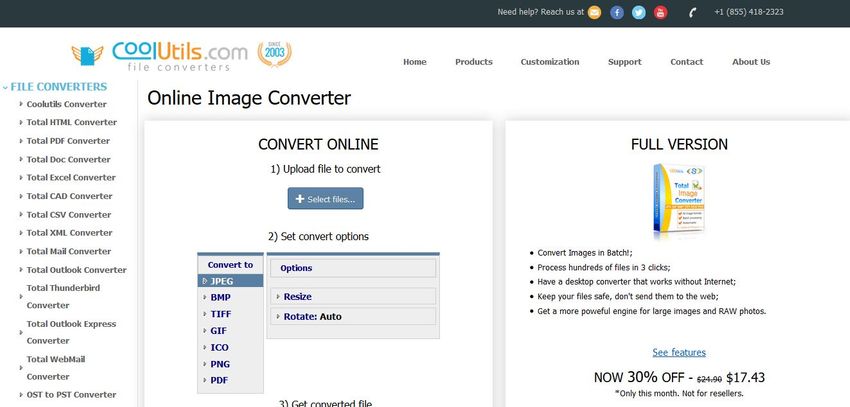This screenshot has width=850, height=407.
Task: Open Total PDF Converter in sidebar
Action: point(68,141)
